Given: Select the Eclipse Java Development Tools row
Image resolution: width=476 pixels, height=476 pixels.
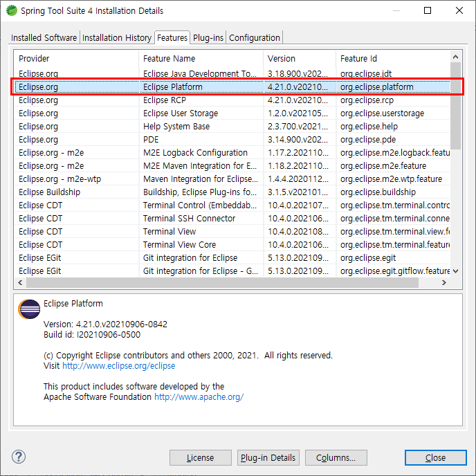Looking at the screenshot, I should pyautogui.click(x=232, y=73).
